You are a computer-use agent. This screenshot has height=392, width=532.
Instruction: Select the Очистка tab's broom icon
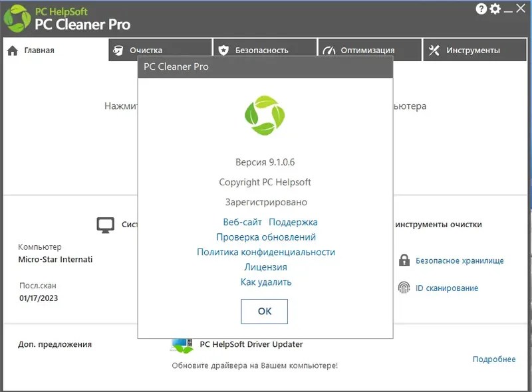tap(120, 49)
